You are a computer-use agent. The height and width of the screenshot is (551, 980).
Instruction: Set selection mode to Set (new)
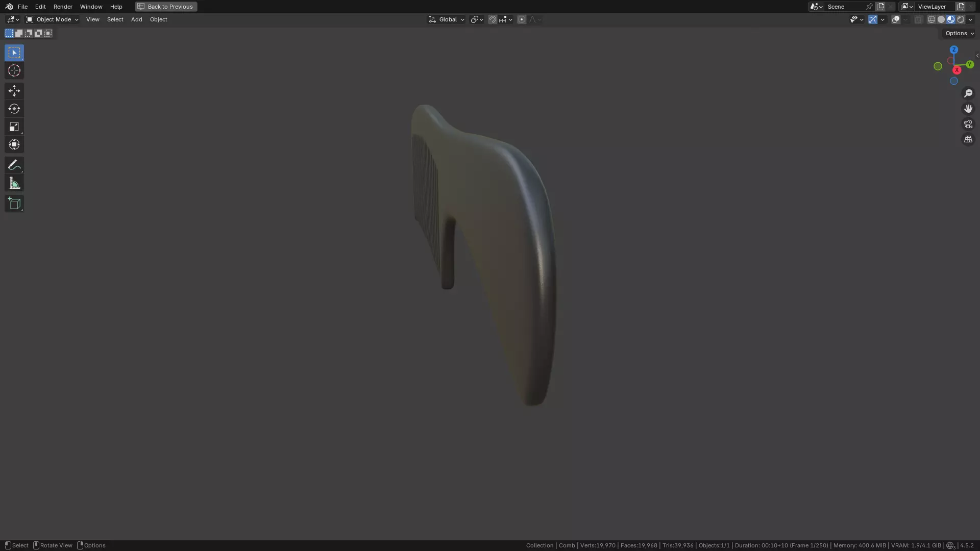pos(9,33)
